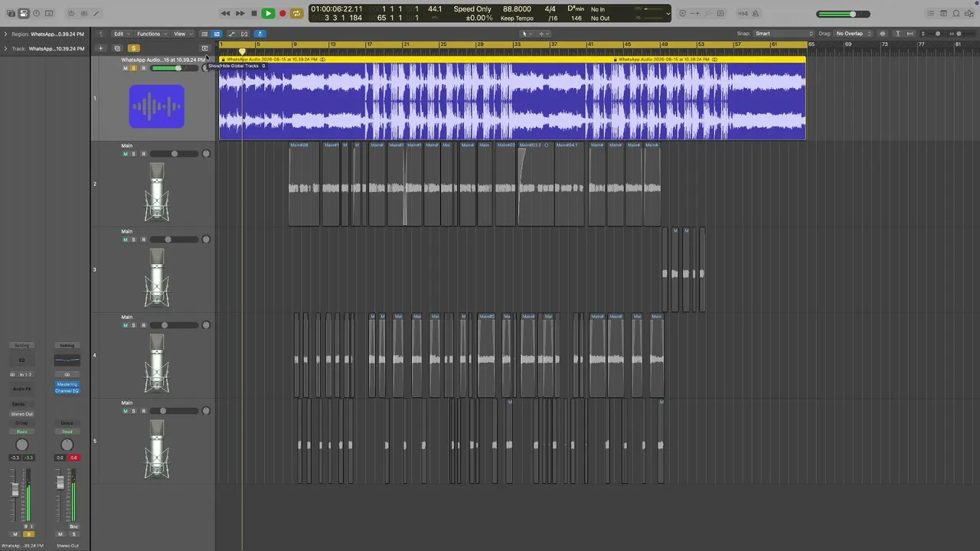Start recording with the red Record button
Screen dimensions: 980x551
pos(283,13)
